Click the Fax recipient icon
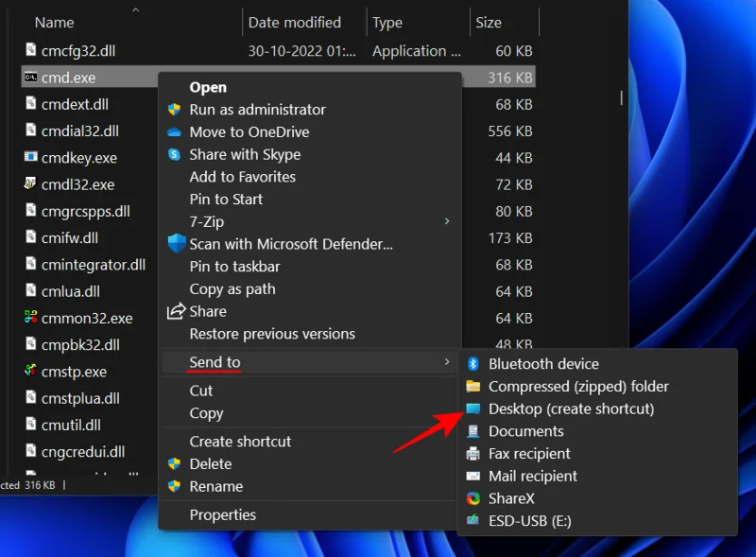Screen dimensions: 756x557 [x=472, y=453]
